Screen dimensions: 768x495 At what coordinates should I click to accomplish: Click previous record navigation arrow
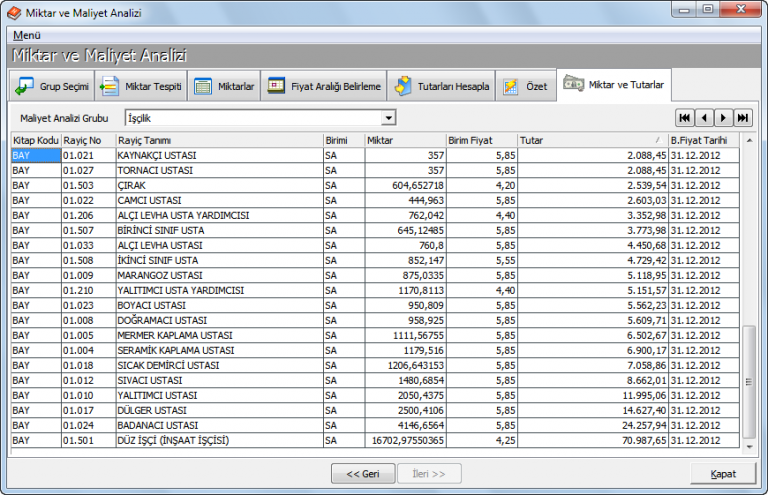pos(705,118)
